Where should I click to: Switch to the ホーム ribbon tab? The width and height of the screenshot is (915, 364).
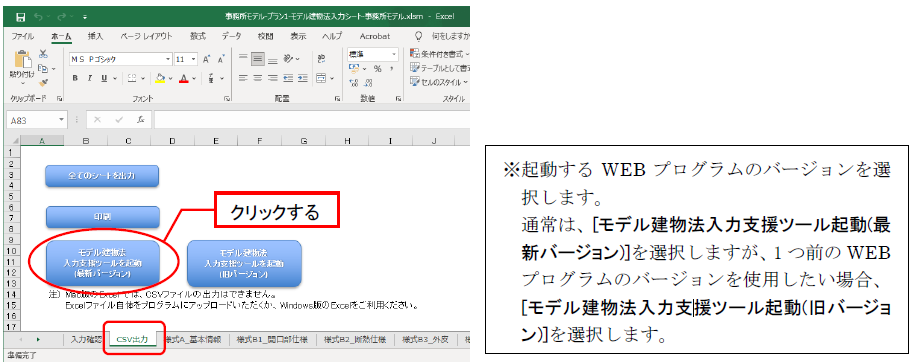click(61, 36)
